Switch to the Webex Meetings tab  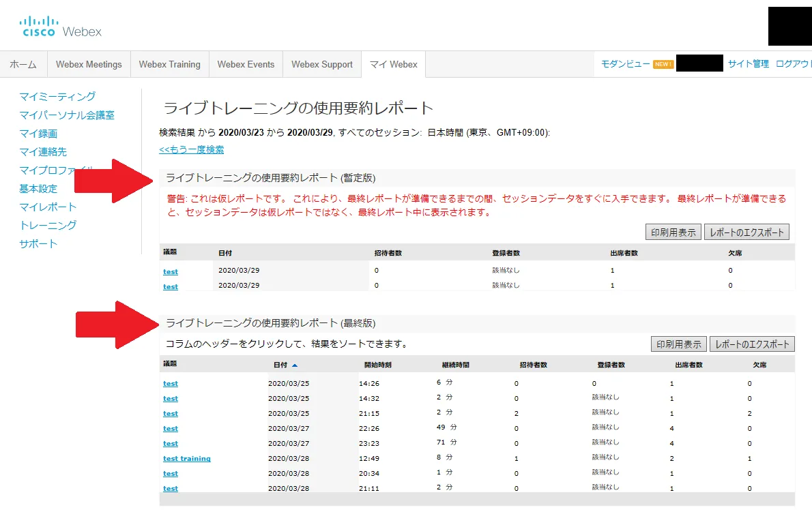tap(89, 64)
